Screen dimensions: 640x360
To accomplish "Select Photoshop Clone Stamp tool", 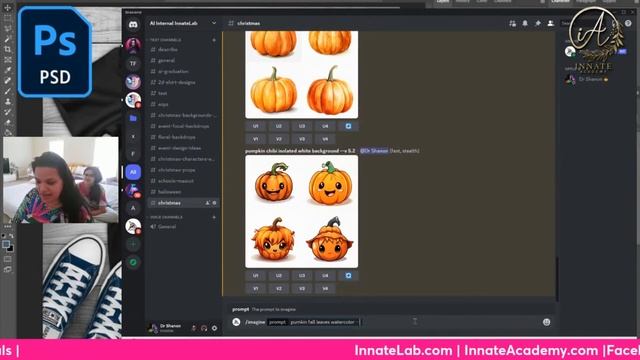I will [7, 101].
